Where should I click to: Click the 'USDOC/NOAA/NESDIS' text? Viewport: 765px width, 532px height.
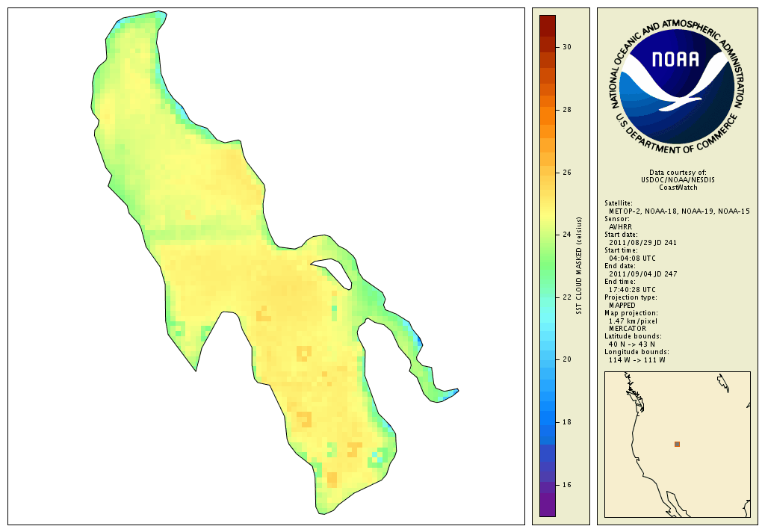[x=678, y=180]
